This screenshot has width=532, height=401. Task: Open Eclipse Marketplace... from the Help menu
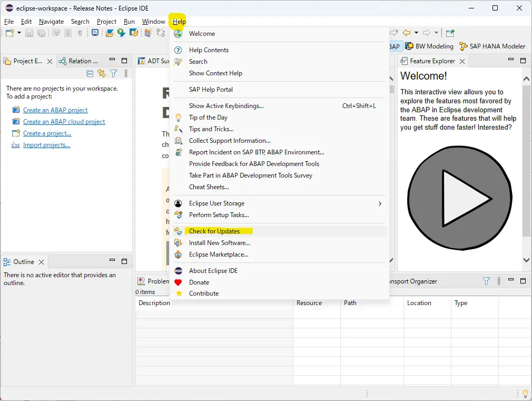click(x=280, y=255)
